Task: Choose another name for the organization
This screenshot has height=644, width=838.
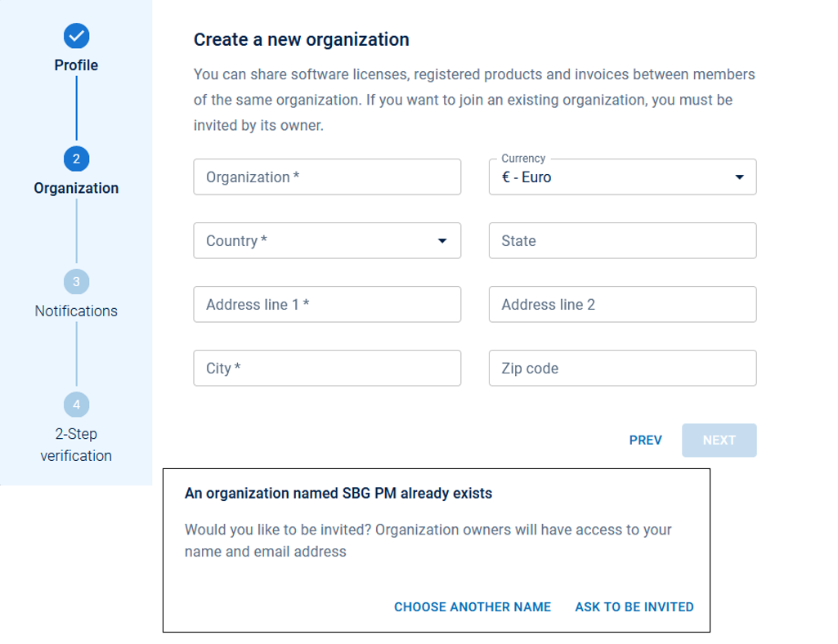Action: (473, 607)
